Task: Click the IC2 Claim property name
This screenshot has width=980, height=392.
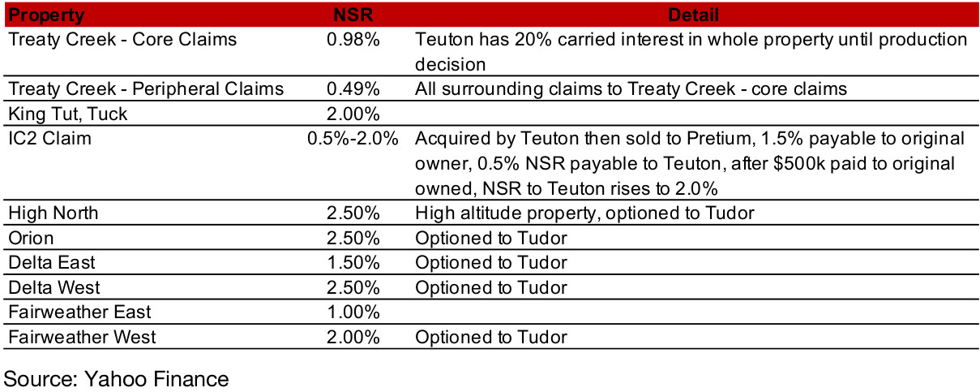Action: 50,138
